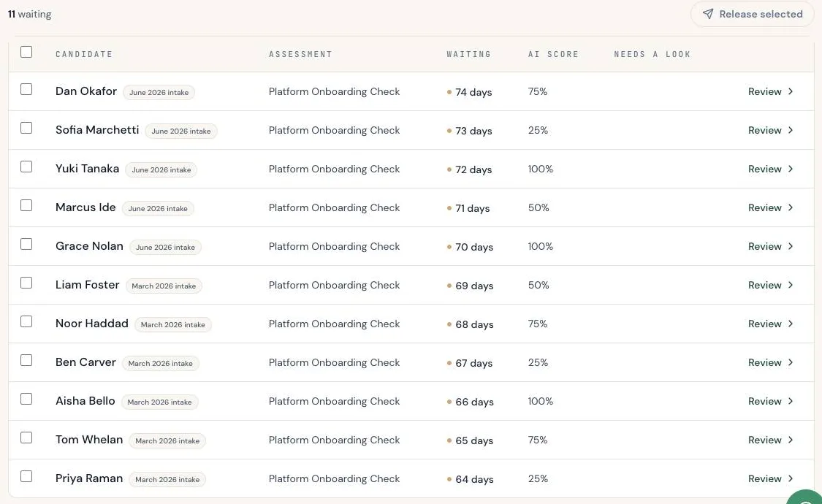Click the name Liam Foster
Screen dimensions: 822x504
tap(88, 285)
